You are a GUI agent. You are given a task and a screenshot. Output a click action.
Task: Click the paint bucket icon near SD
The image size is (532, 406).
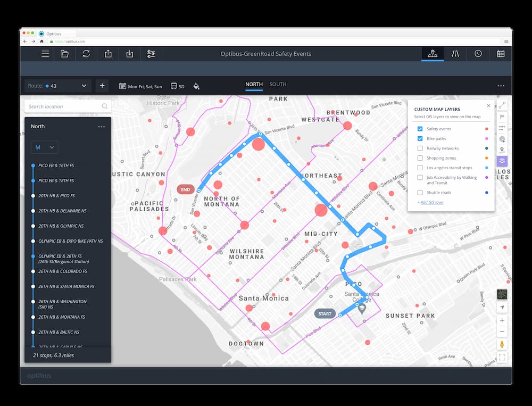click(196, 86)
